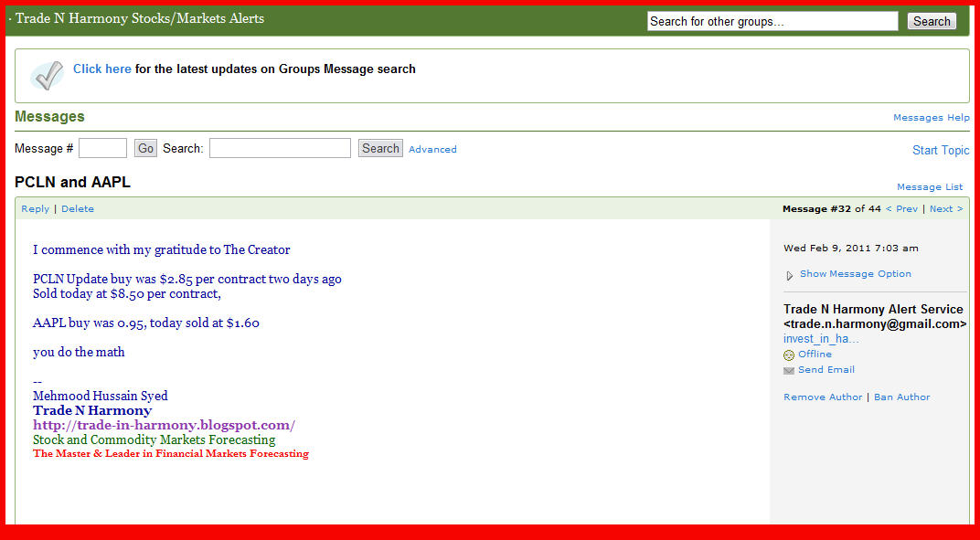This screenshot has width=980, height=540.
Task: Go to the previous message with Prev
Action: coord(902,208)
